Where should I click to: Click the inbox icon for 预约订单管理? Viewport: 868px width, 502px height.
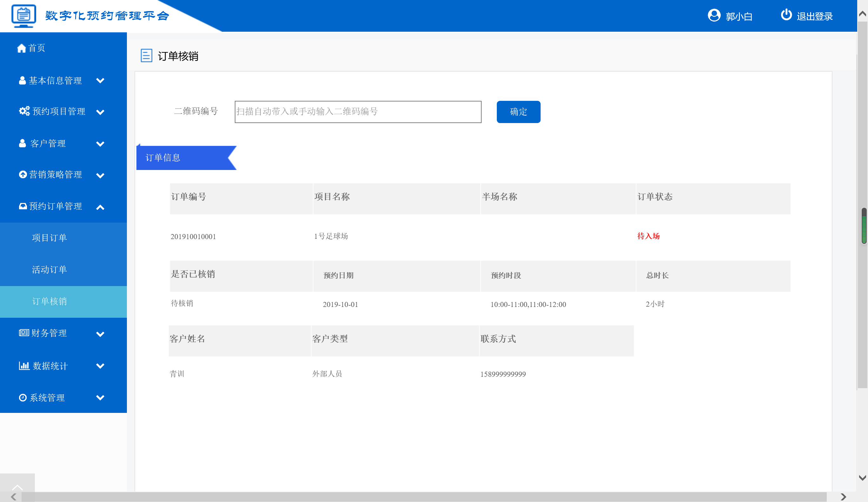click(x=23, y=206)
